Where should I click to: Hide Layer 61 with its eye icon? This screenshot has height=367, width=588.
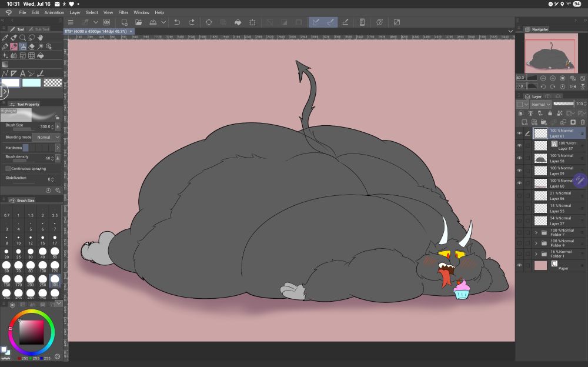point(519,134)
